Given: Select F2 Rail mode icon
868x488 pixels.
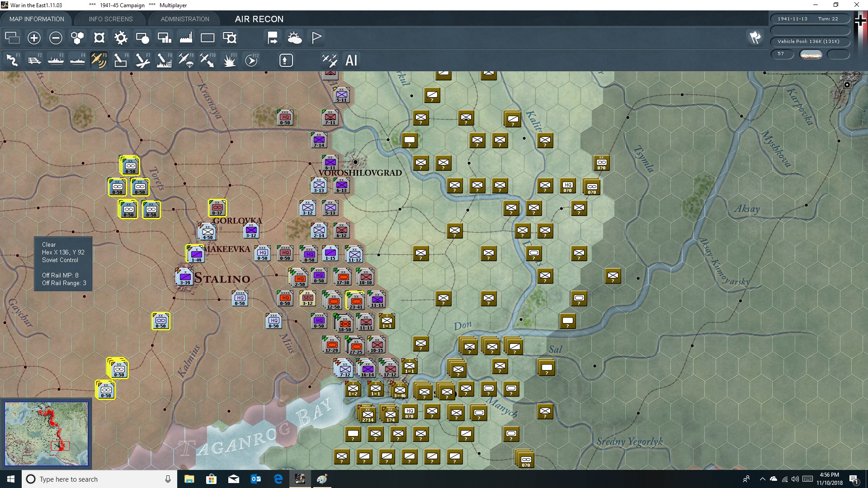Looking at the screenshot, I should [34, 60].
